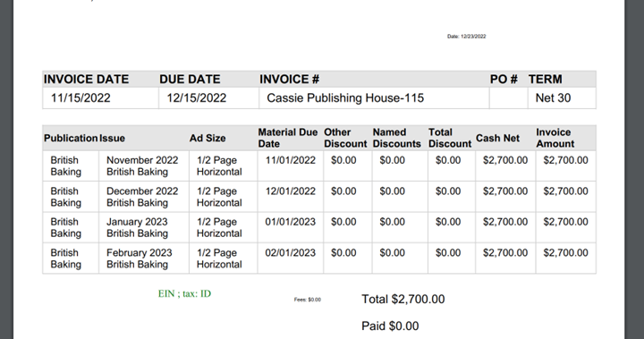Click the small Date: 12/23/2022 text
This screenshot has height=339, width=644.
coord(467,36)
